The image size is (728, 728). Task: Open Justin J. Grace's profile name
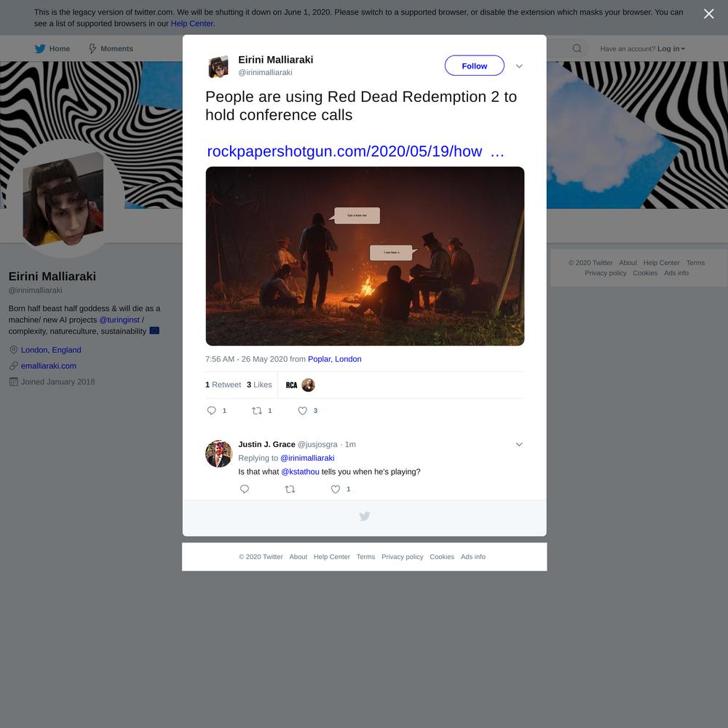266,444
